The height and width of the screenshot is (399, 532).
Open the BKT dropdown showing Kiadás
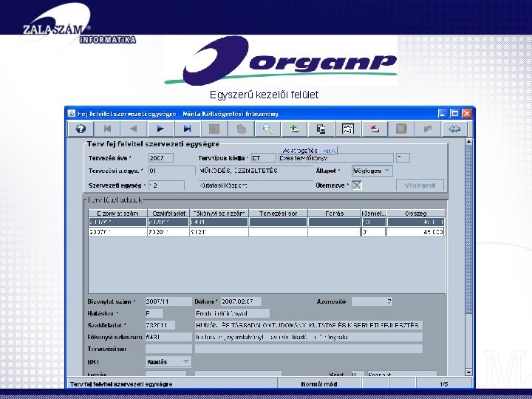pyautogui.click(x=168, y=361)
